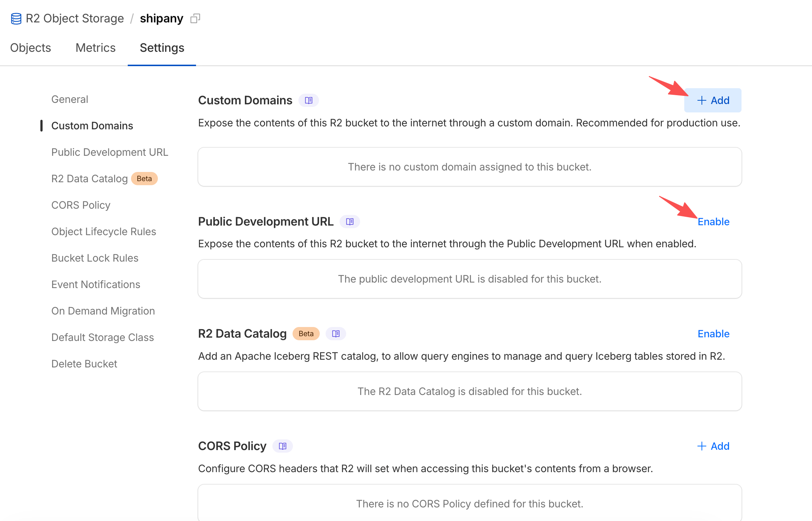This screenshot has height=521, width=812.
Task: Add a custom domain
Action: (713, 100)
